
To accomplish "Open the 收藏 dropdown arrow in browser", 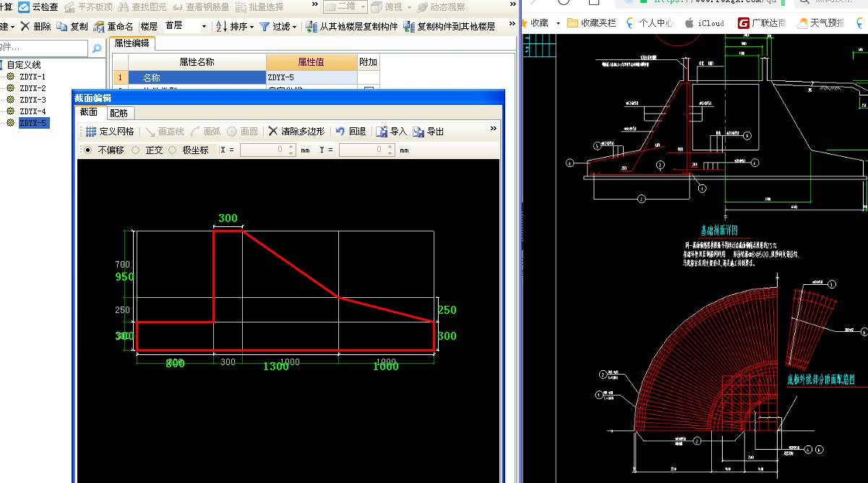I will tap(559, 23).
